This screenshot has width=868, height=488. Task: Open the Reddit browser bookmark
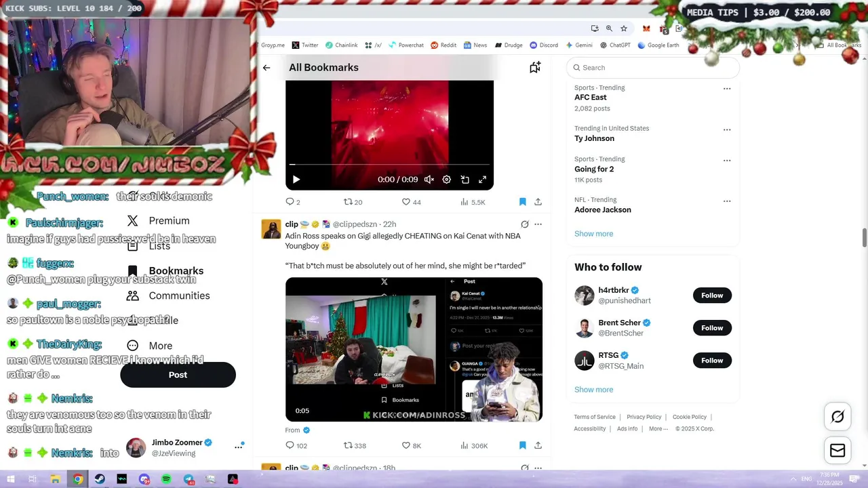443,45
